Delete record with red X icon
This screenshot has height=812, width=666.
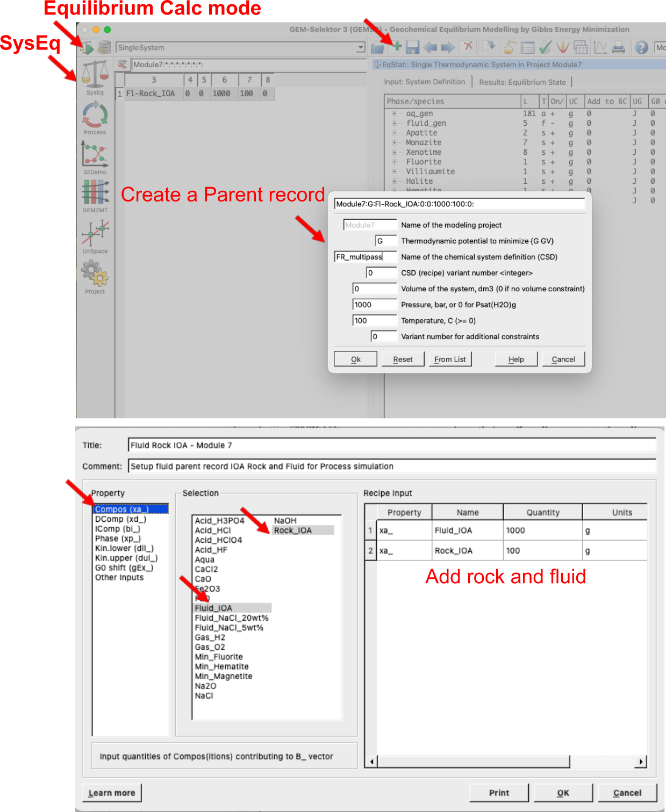click(468, 47)
